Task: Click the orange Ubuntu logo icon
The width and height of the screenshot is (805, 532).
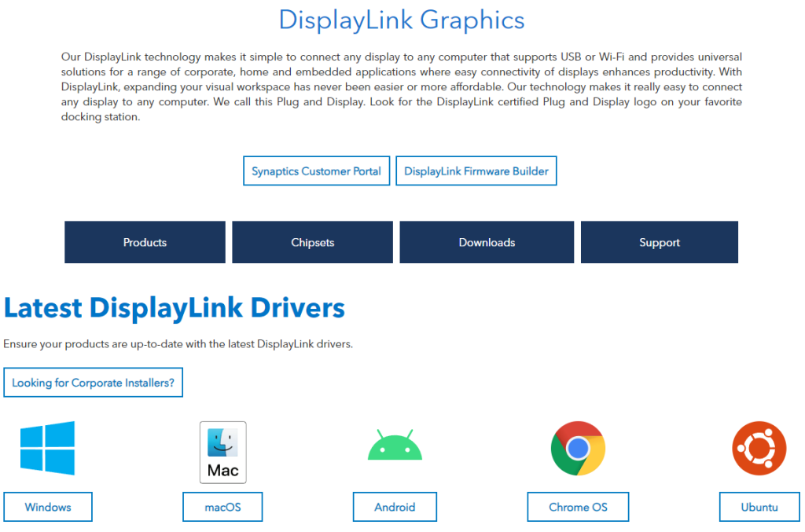Action: (x=759, y=448)
